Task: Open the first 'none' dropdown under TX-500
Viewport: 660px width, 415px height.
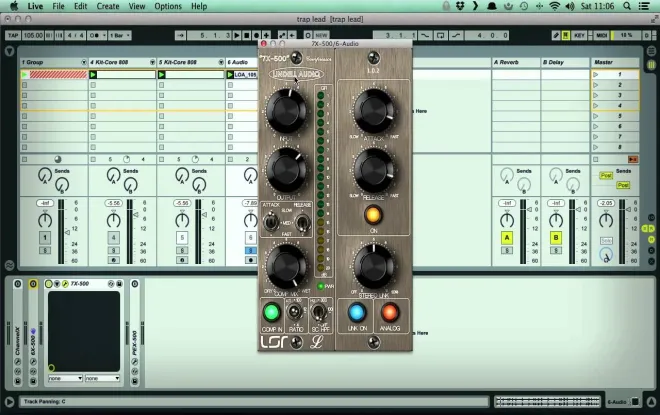Action: click(65, 378)
